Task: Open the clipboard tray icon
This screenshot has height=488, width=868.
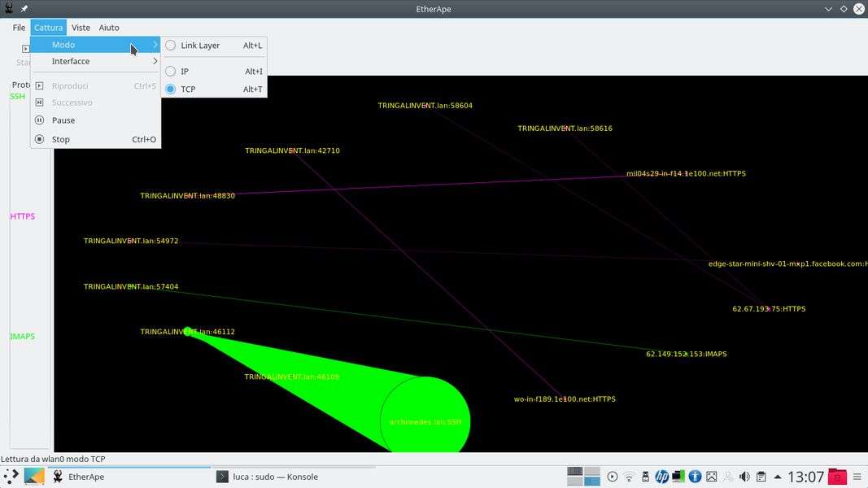Action: pos(761,477)
